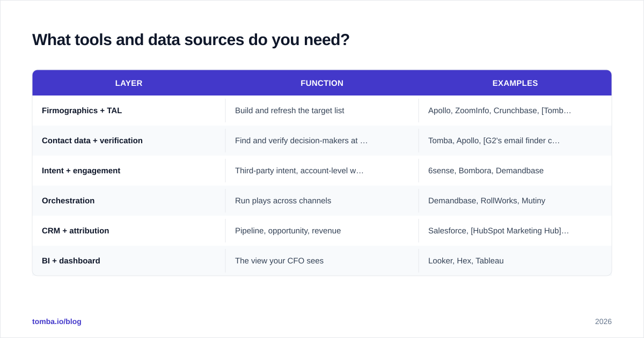Select 'Run plays across channels' cell
Screen dimensions: 644x338
coord(322,201)
